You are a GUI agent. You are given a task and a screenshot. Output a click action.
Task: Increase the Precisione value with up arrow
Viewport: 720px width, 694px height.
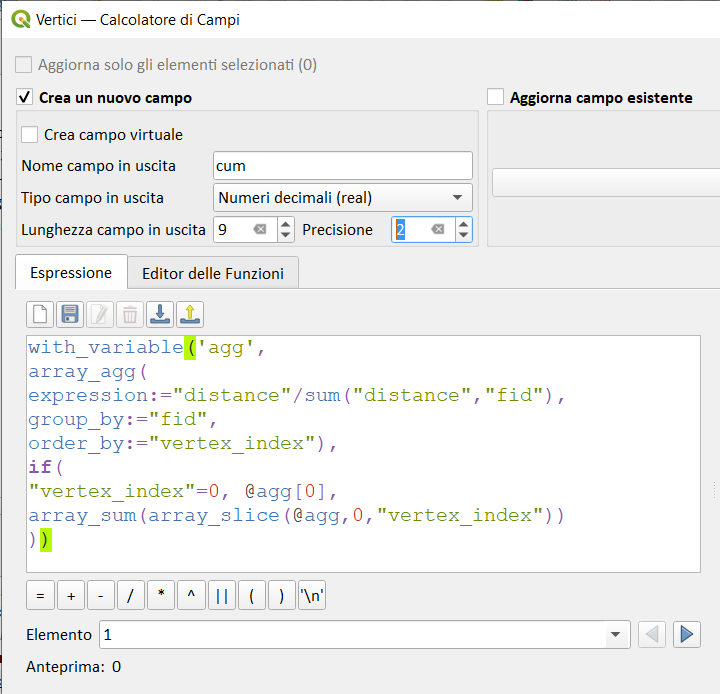point(463,224)
